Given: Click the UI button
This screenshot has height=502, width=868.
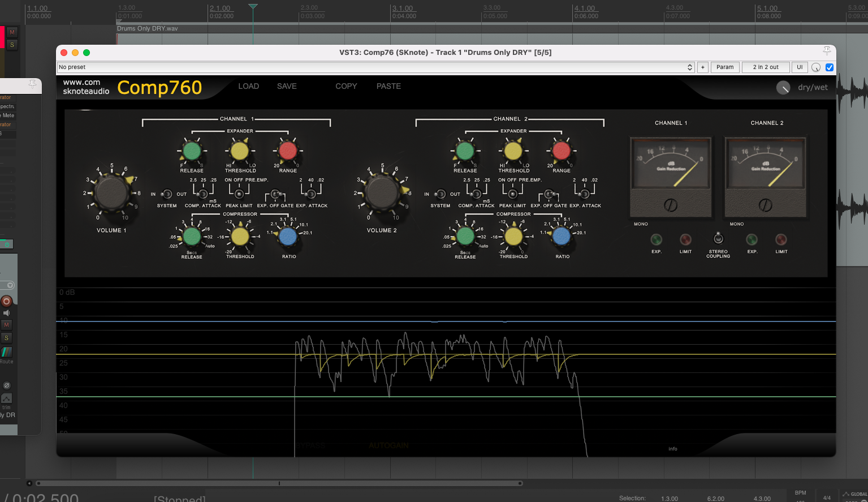Looking at the screenshot, I should (800, 67).
